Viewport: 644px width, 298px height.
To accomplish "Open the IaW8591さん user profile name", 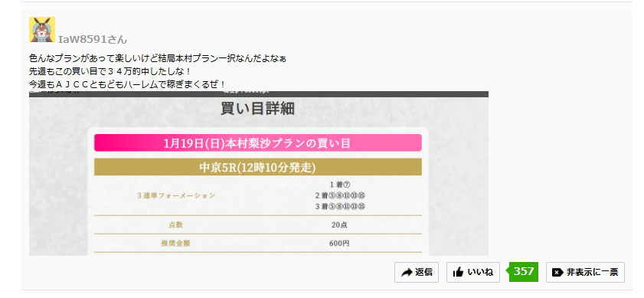I will click(93, 40).
